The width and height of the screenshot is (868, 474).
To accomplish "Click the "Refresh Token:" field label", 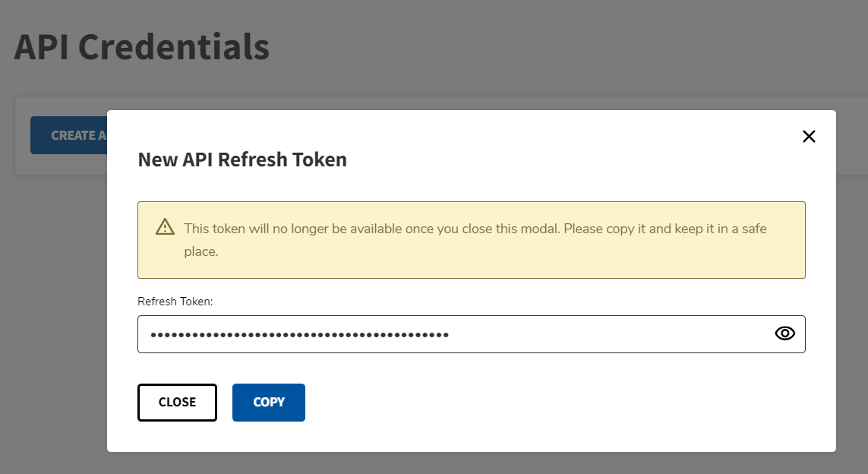I will point(175,302).
